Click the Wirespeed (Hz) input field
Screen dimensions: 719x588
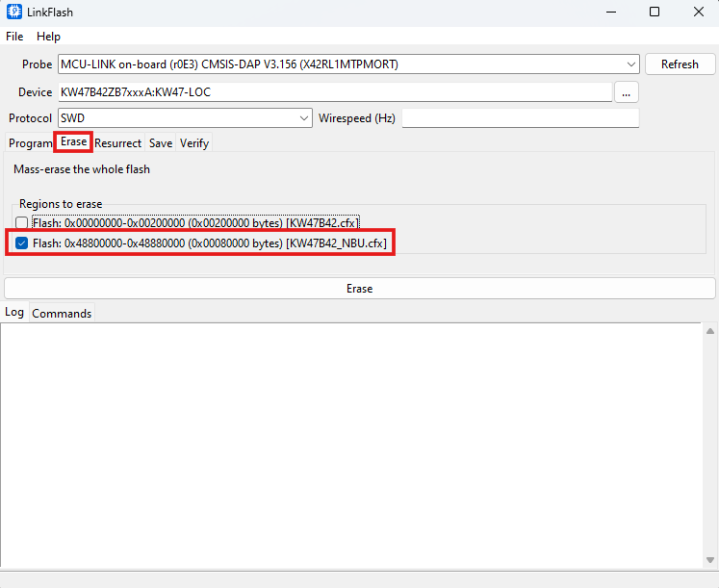[x=520, y=118]
